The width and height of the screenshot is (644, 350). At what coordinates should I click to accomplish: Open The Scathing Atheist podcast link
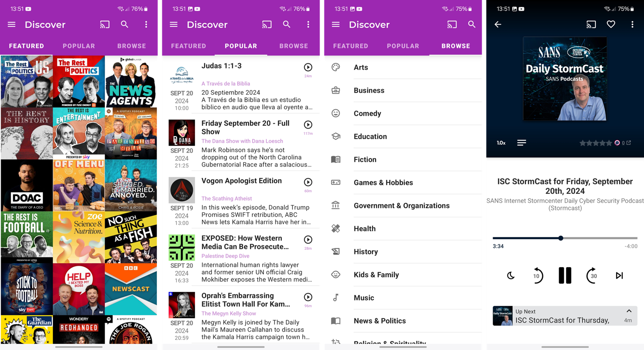[x=227, y=199]
